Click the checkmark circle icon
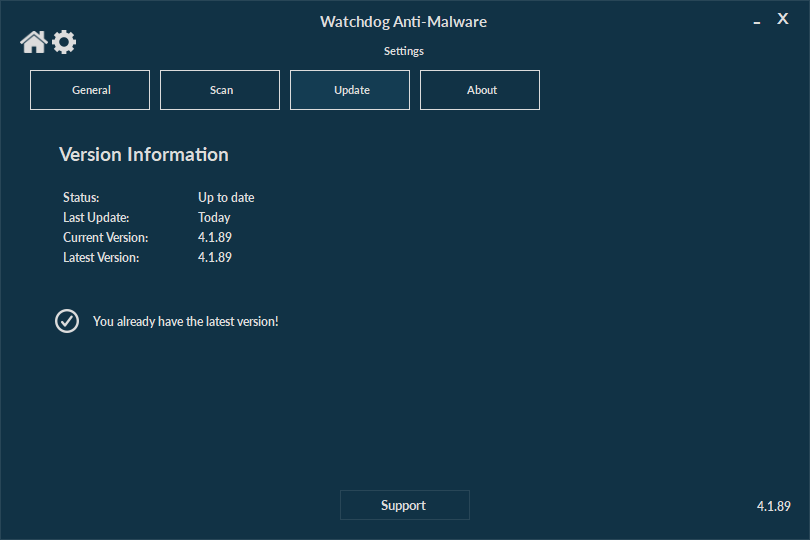Screen dimensions: 810x540 click(x=67, y=321)
